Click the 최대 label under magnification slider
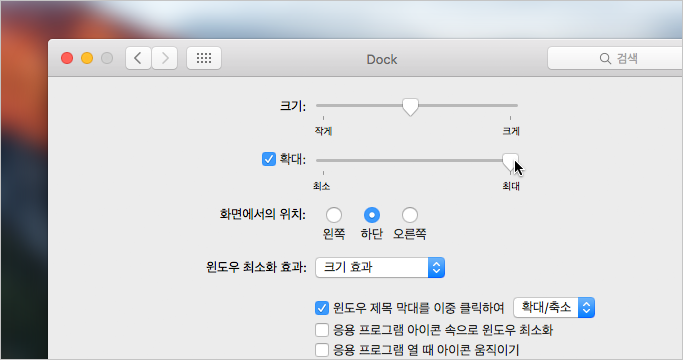 tap(511, 186)
